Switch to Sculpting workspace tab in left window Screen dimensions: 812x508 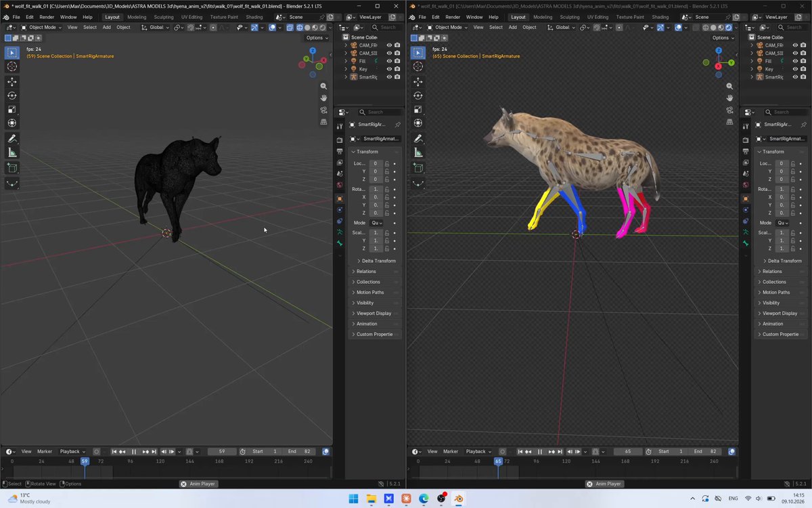tap(164, 17)
